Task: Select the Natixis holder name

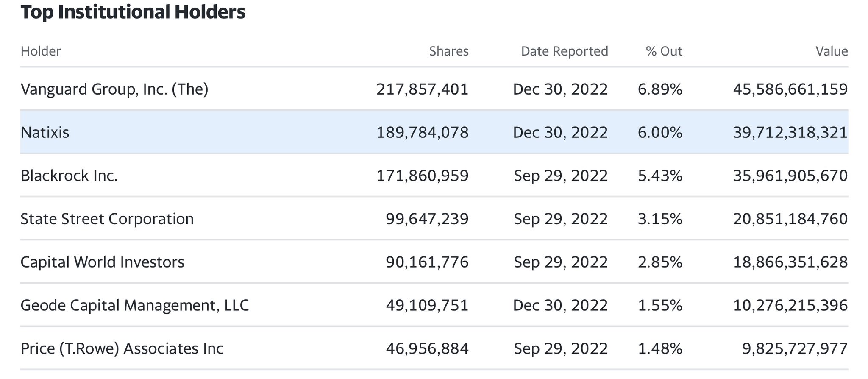Action: pos(45,133)
